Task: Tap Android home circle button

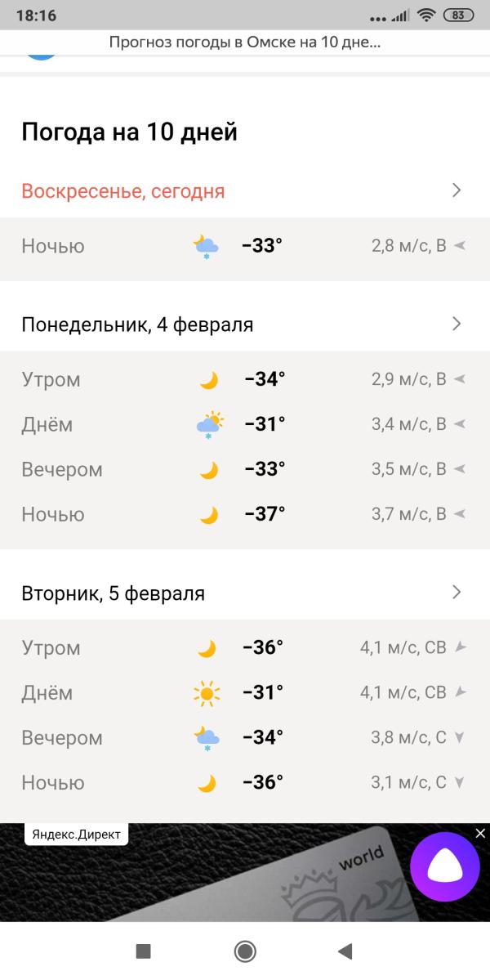Action: [x=245, y=951]
